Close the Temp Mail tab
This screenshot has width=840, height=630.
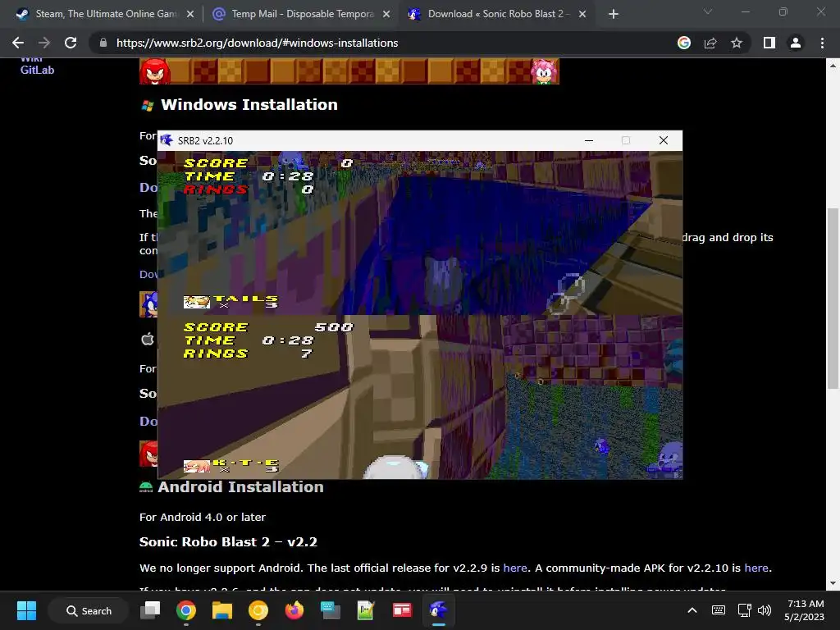[386, 14]
